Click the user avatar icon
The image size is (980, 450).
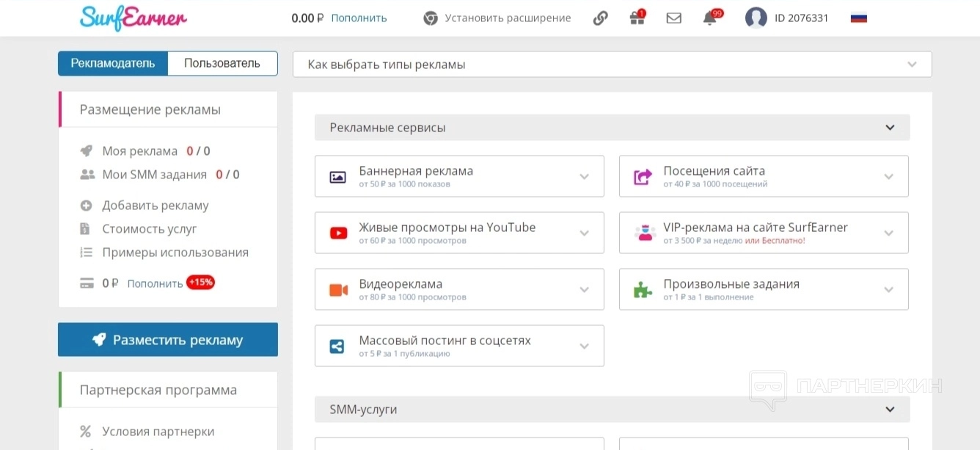756,18
